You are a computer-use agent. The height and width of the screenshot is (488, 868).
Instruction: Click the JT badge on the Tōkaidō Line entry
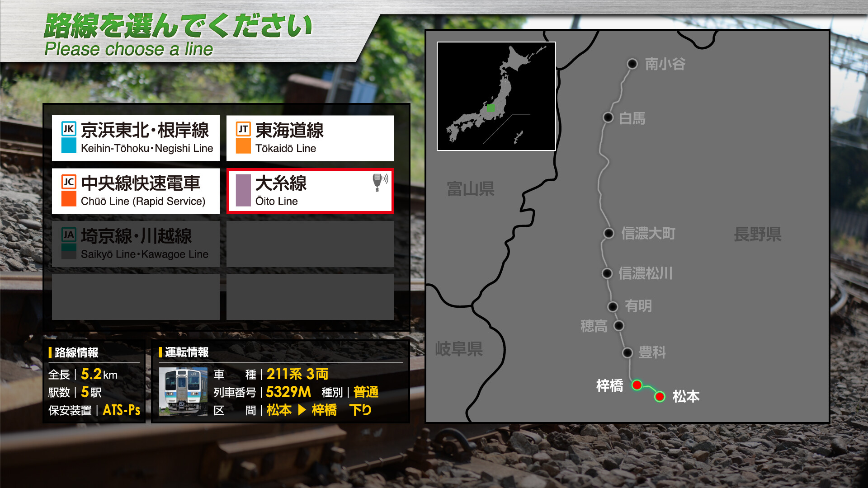coord(243,130)
